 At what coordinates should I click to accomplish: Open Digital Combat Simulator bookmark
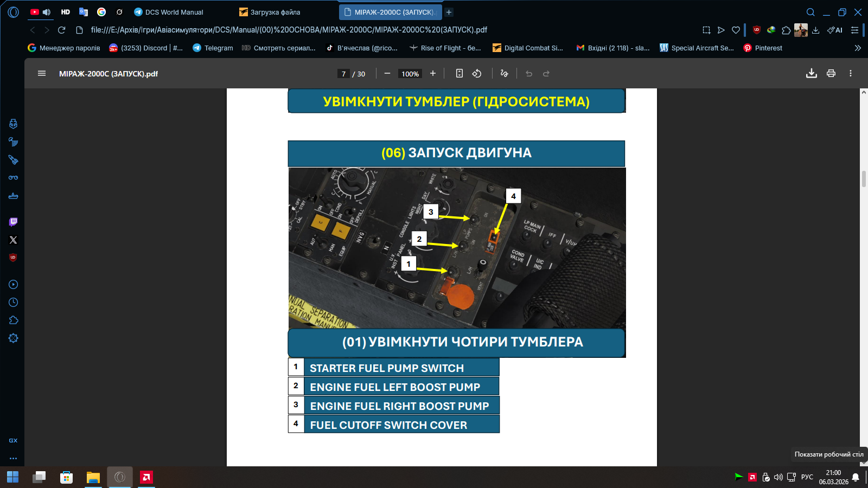point(528,48)
